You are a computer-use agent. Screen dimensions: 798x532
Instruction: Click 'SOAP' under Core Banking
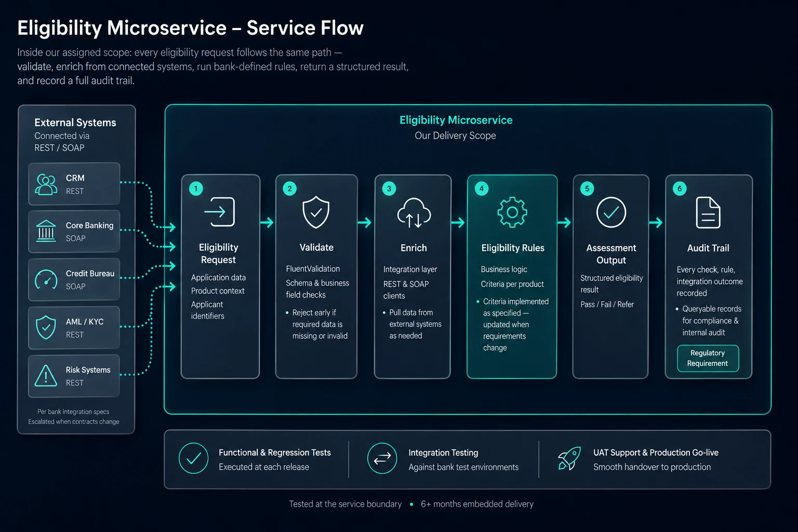(75, 238)
